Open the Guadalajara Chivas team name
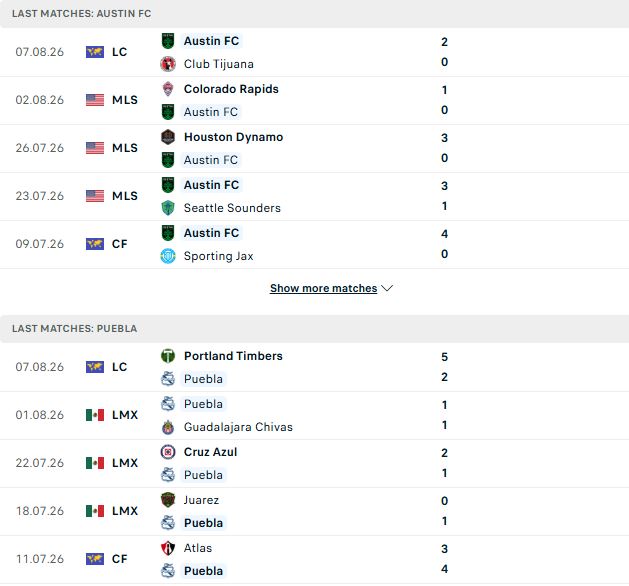The height and width of the screenshot is (586, 629). (238, 427)
